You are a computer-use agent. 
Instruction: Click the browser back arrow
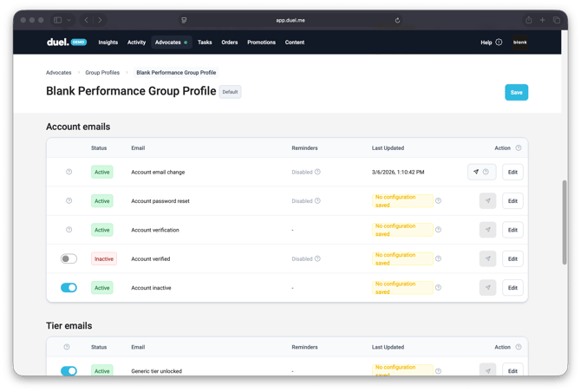point(86,20)
